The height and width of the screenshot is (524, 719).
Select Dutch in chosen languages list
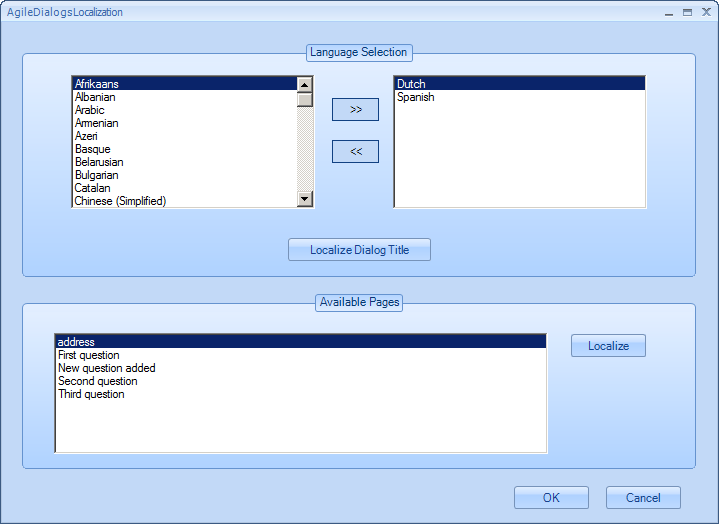520,84
